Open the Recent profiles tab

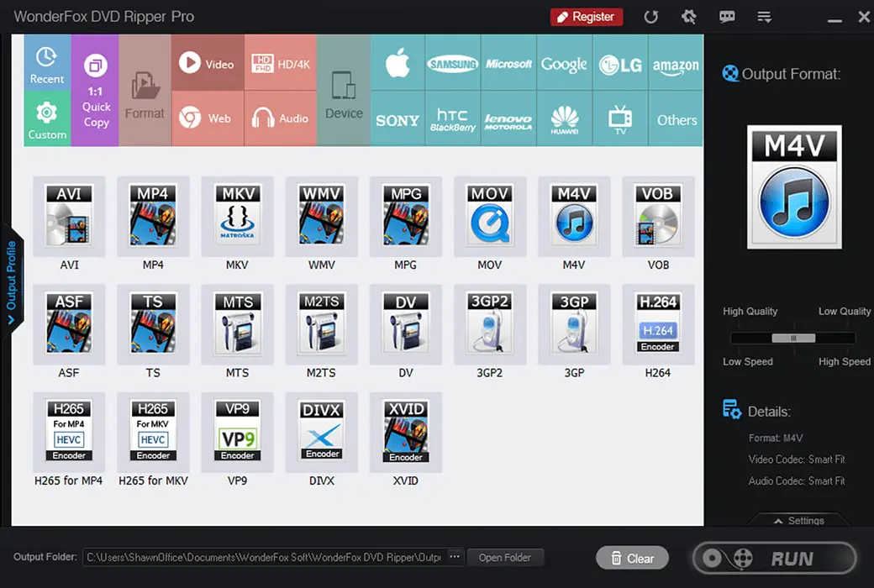pyautogui.click(x=47, y=62)
